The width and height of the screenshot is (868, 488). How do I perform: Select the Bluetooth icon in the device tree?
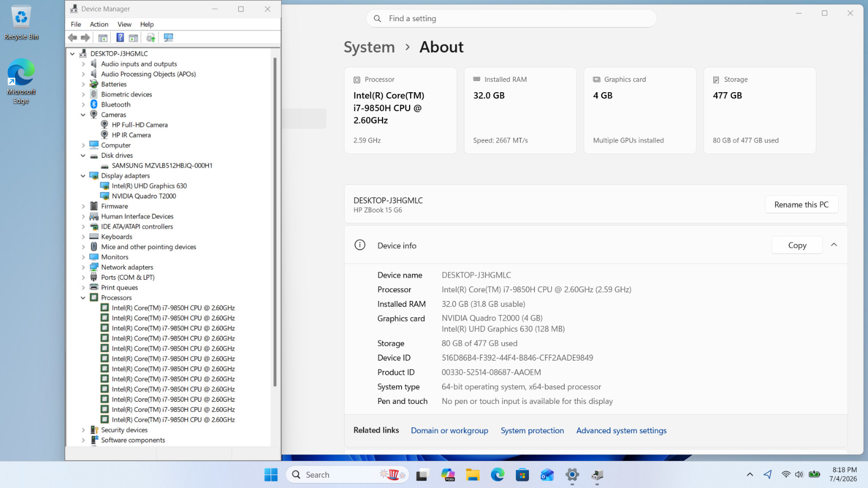pyautogui.click(x=94, y=104)
